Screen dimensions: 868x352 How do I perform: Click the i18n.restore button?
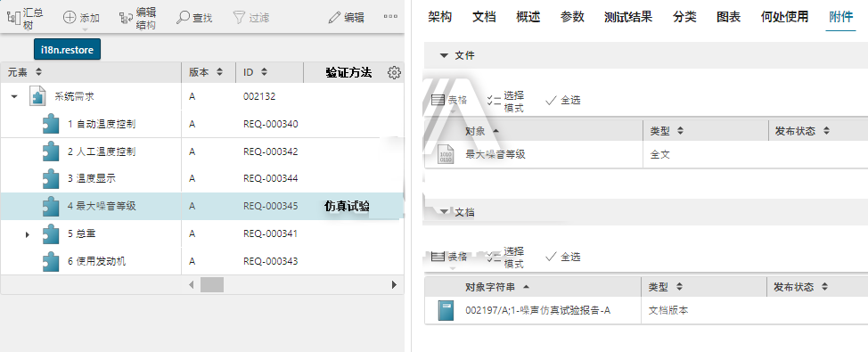(x=67, y=49)
